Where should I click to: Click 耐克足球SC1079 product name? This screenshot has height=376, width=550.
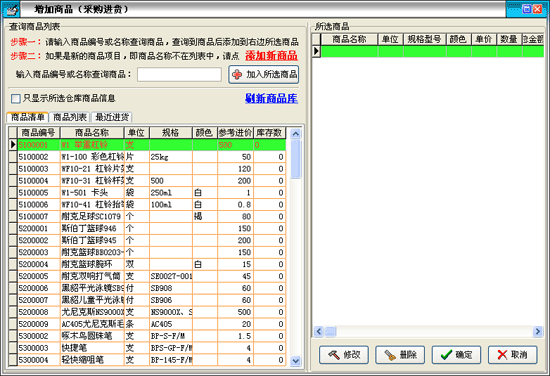pyautogui.click(x=91, y=216)
